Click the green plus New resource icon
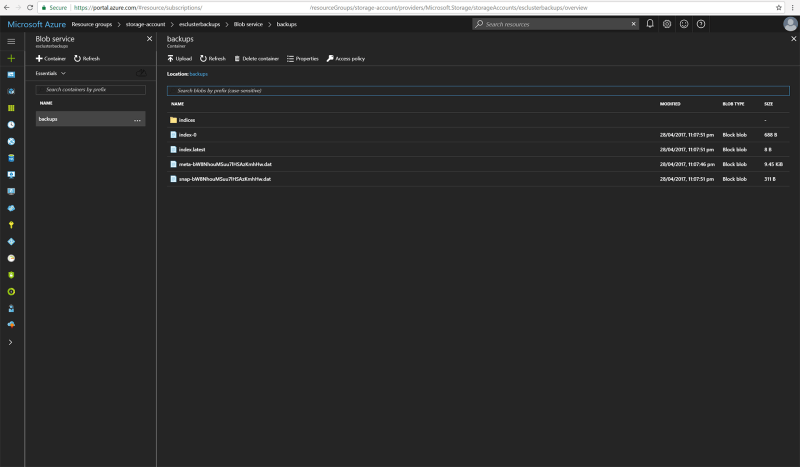800x467 pixels. pyautogui.click(x=11, y=58)
